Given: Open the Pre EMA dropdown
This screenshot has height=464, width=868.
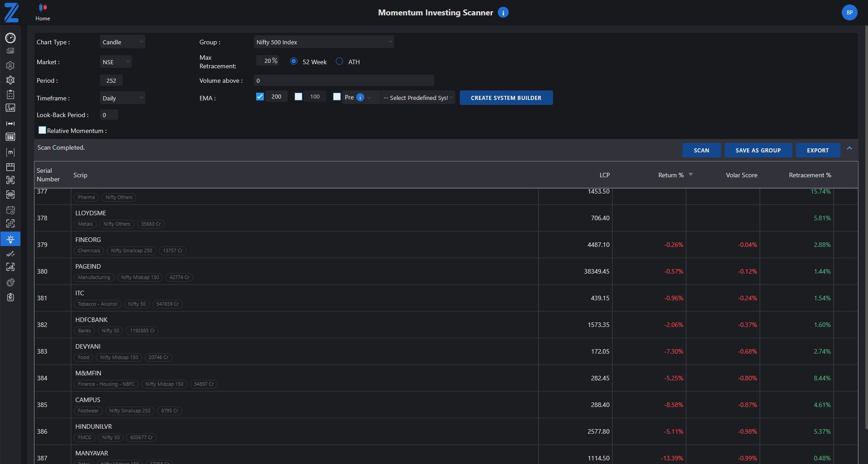Looking at the screenshot, I should (361, 97).
